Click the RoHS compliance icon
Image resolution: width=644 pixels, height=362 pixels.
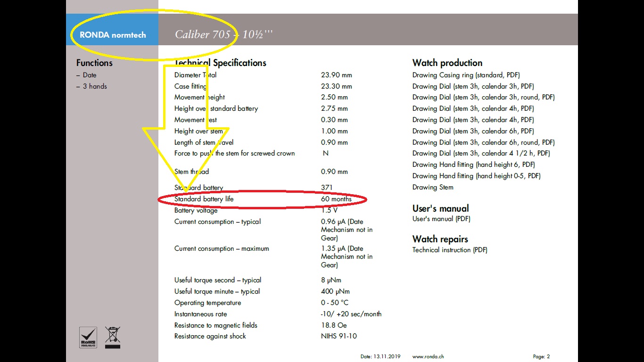(88, 337)
